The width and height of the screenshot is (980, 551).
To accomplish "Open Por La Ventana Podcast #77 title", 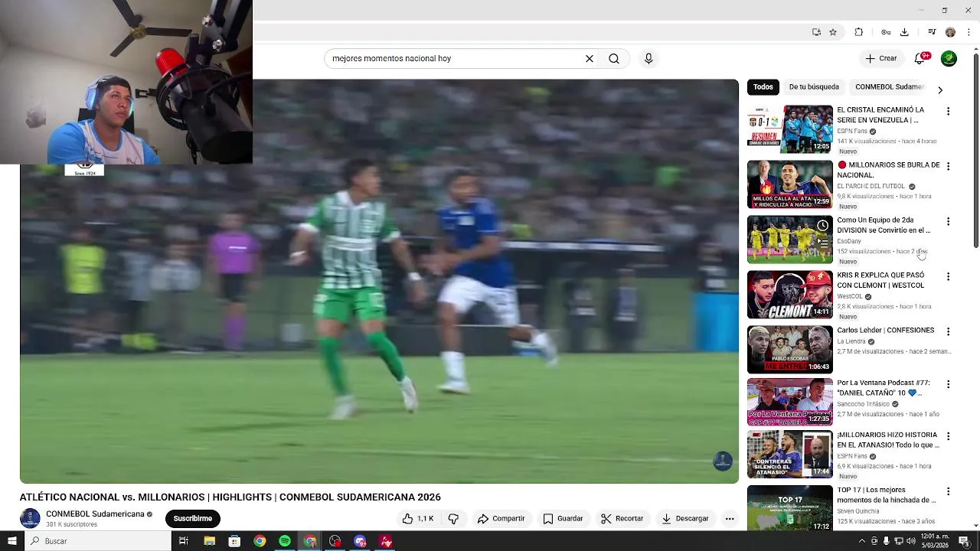I will 884,387.
